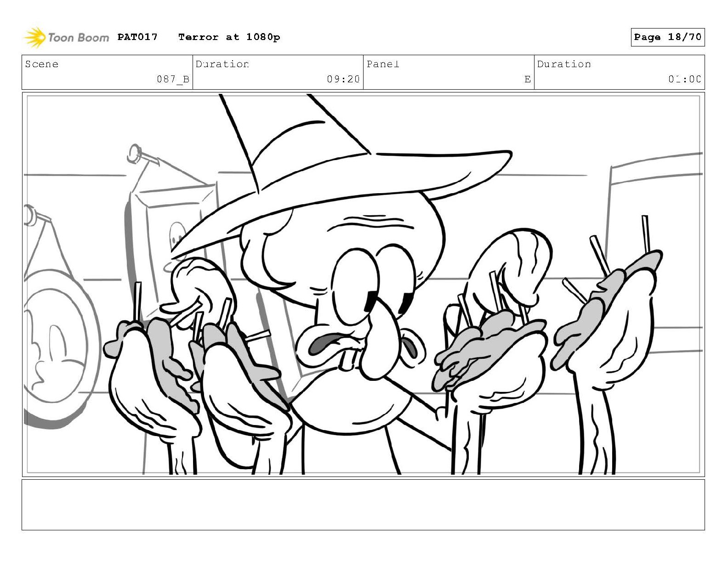The width and height of the screenshot is (728, 563).
Task: Click the Scene label
Action: coord(42,64)
